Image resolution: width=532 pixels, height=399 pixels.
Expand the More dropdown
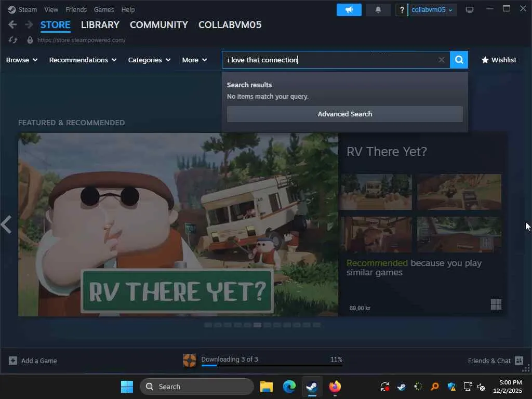pyautogui.click(x=194, y=60)
